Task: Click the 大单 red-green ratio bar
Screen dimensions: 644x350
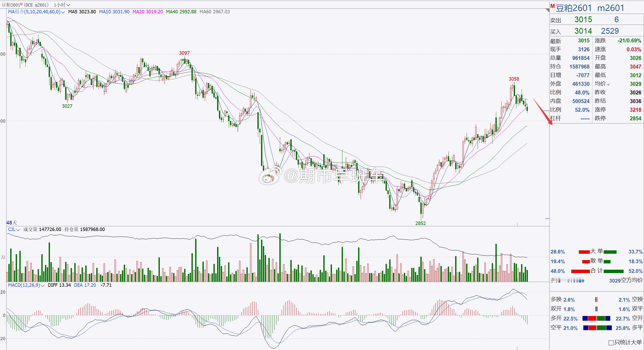Action: tap(597, 252)
